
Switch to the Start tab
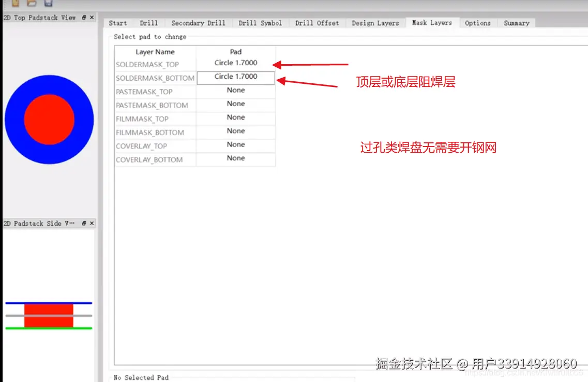pos(118,23)
